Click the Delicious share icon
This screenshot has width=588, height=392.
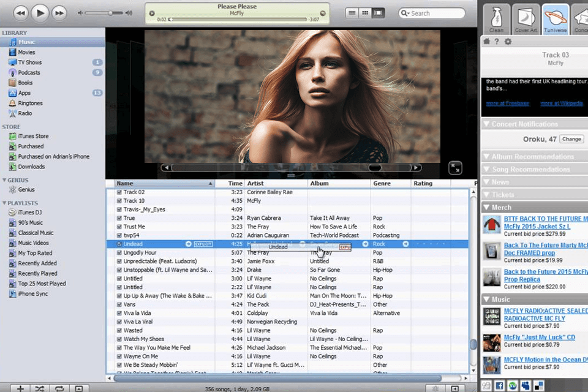pos(539,386)
